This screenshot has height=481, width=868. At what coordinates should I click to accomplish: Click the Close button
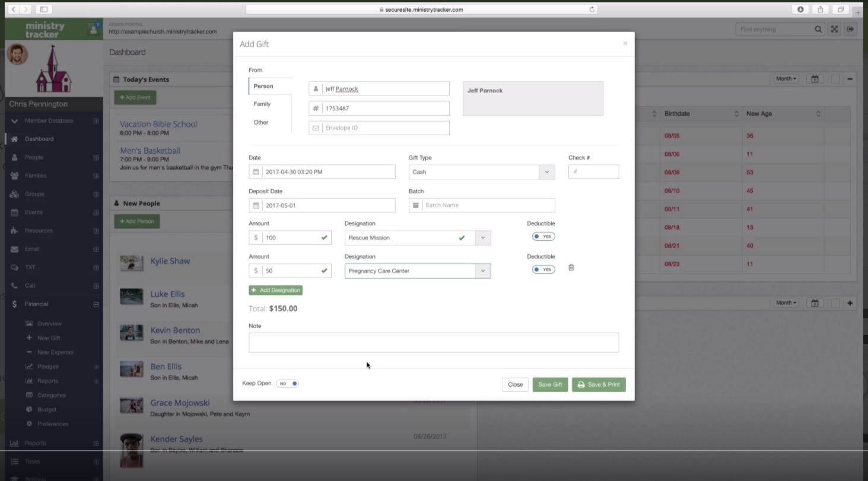tap(516, 384)
